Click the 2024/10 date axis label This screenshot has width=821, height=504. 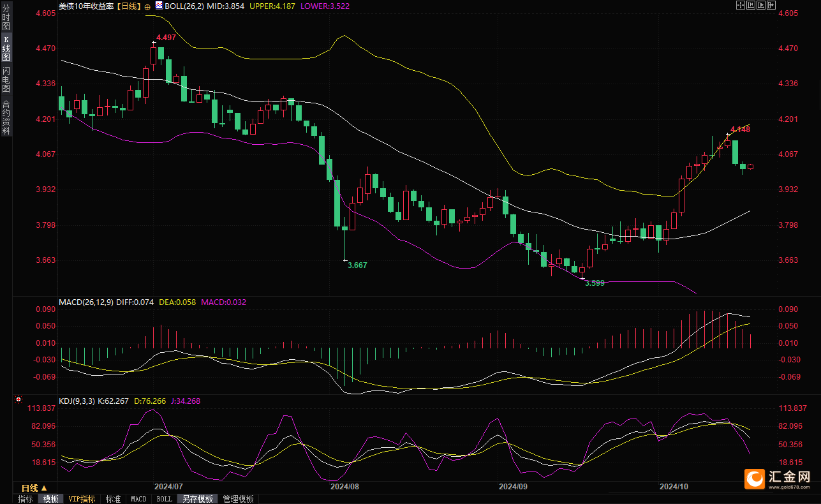pyautogui.click(x=674, y=486)
